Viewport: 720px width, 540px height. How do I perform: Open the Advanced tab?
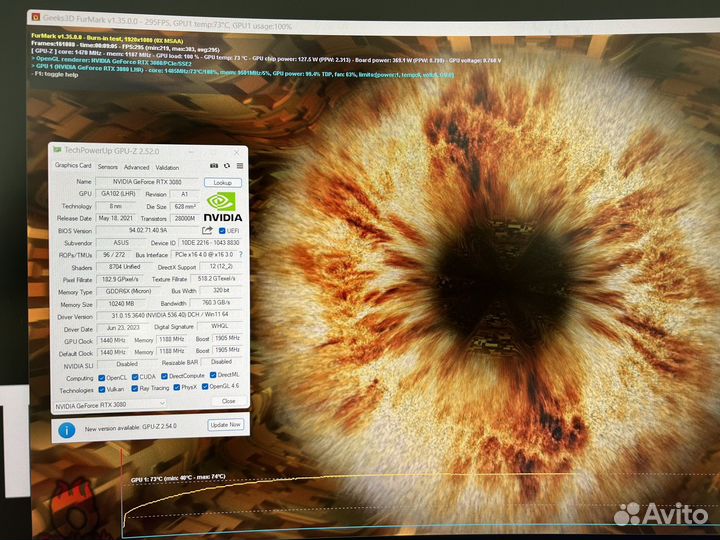click(136, 168)
